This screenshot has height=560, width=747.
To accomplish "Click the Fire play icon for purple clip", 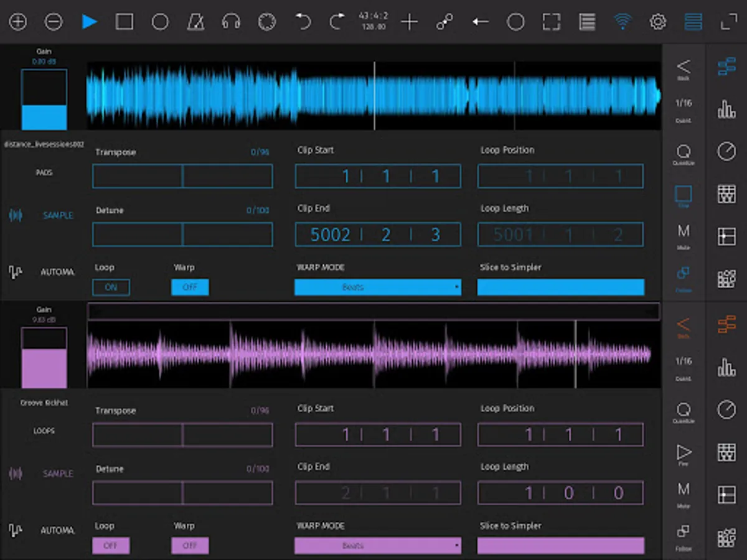I will click(684, 452).
